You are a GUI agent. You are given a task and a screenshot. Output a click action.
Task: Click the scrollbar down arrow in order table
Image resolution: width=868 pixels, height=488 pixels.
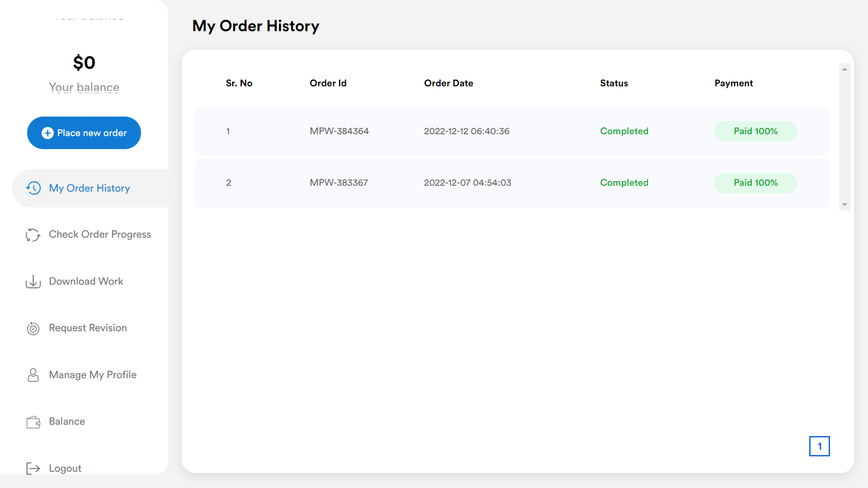844,205
